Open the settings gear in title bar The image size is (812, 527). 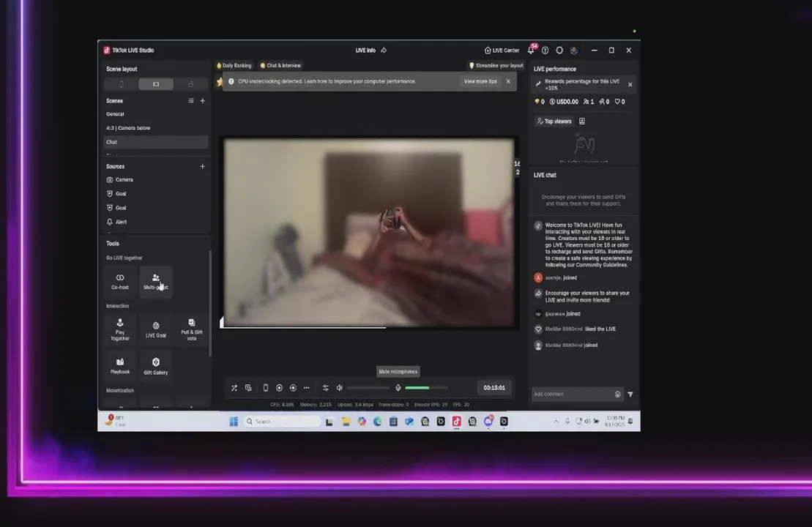point(559,51)
